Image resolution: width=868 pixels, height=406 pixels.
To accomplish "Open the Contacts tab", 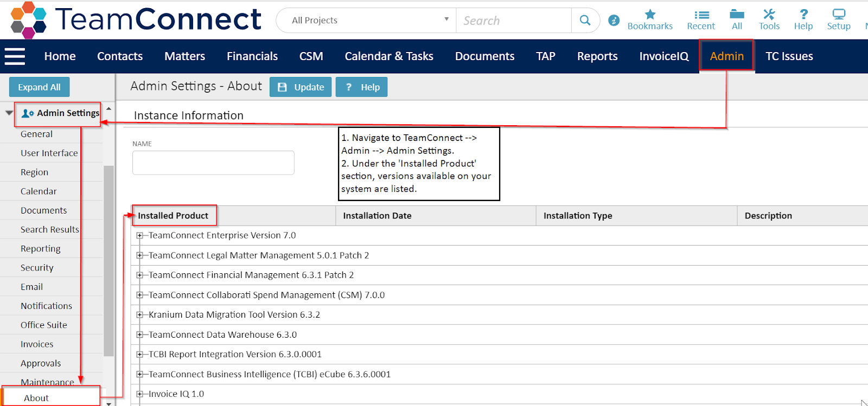I will point(120,56).
